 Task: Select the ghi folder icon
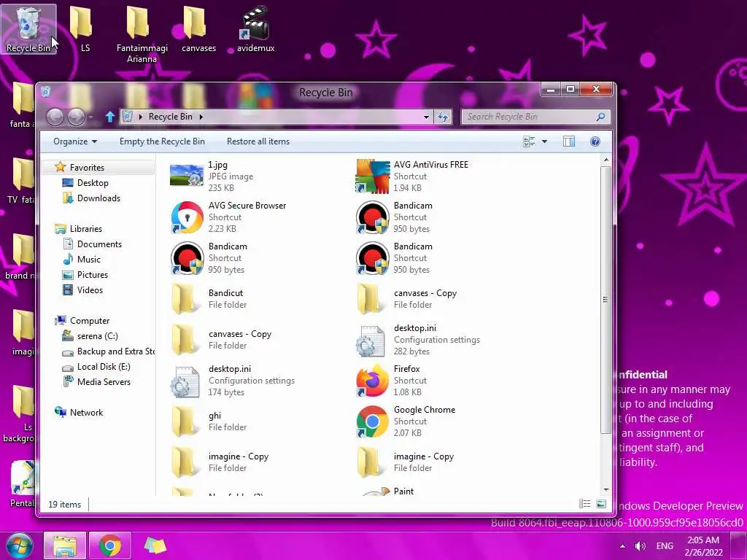(185, 421)
